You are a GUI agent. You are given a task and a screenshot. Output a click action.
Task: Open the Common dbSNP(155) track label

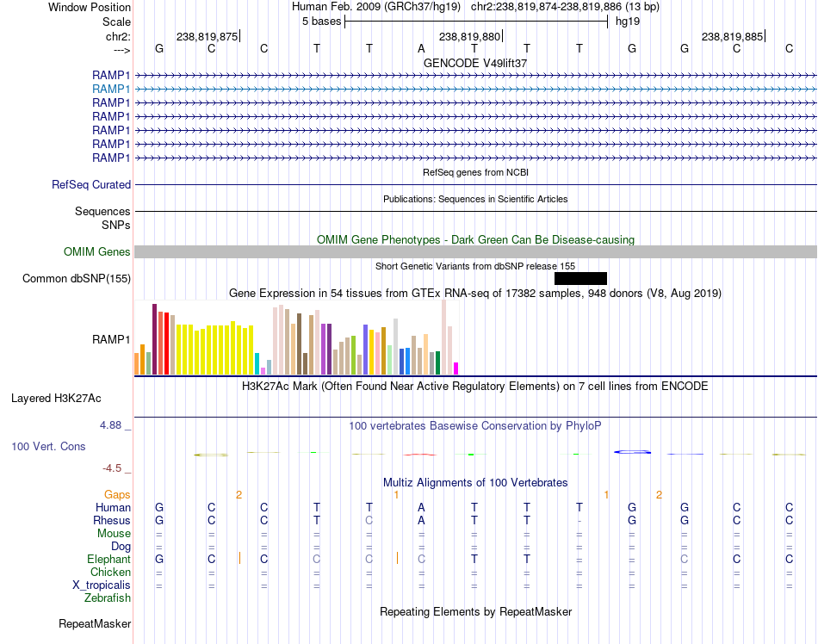(76, 278)
